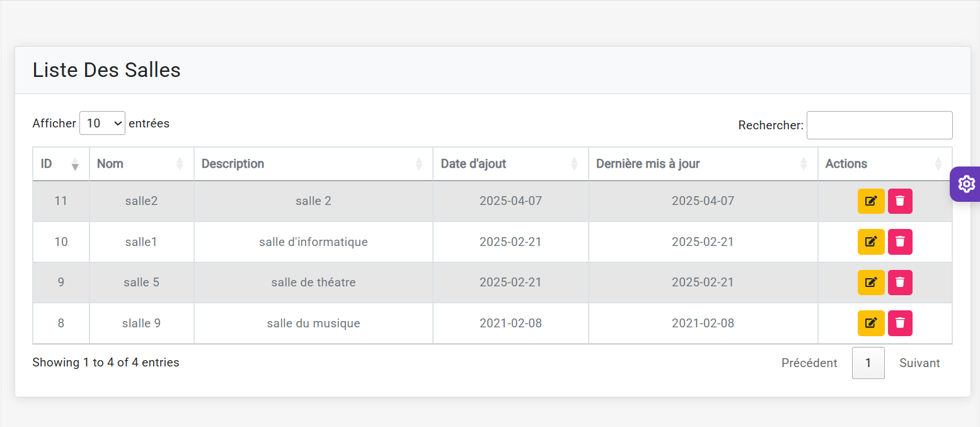Go to Précédent page
The height and width of the screenshot is (427, 980).
809,363
